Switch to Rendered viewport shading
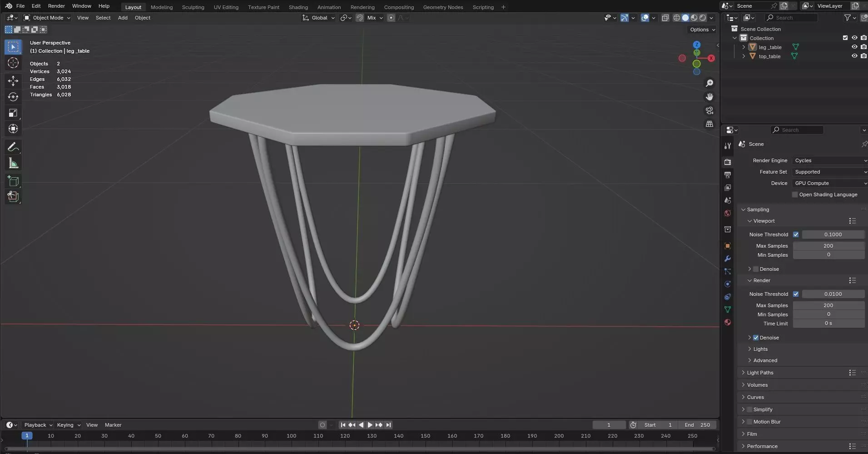 (x=703, y=18)
